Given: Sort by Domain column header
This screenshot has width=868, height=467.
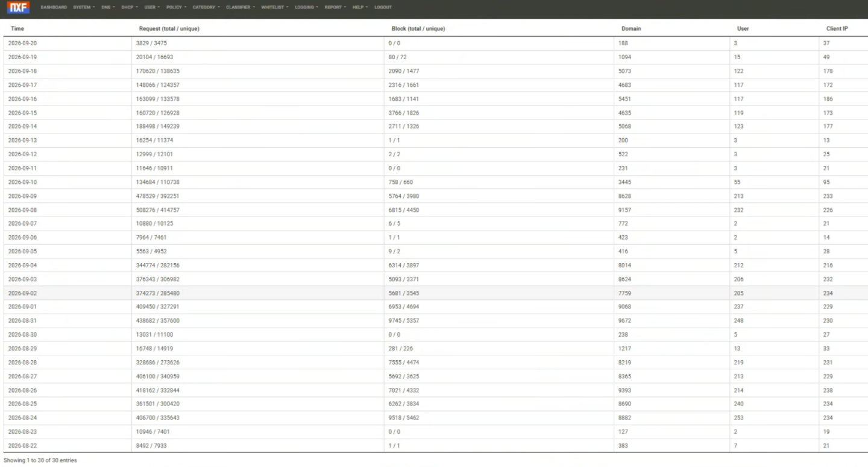Looking at the screenshot, I should [x=631, y=28].
